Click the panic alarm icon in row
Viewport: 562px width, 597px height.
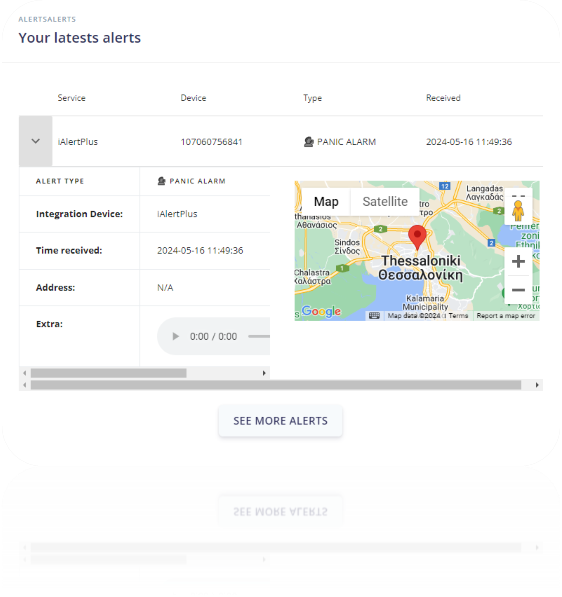pos(308,142)
